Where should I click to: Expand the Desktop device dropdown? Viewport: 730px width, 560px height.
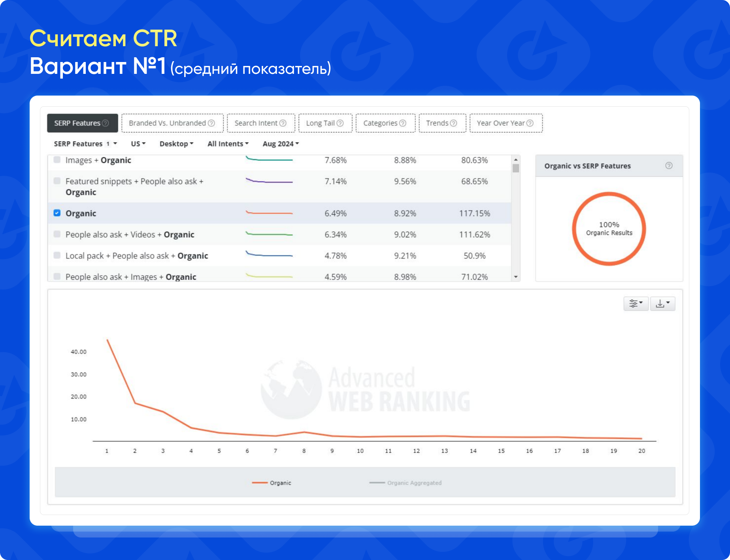[x=176, y=144]
